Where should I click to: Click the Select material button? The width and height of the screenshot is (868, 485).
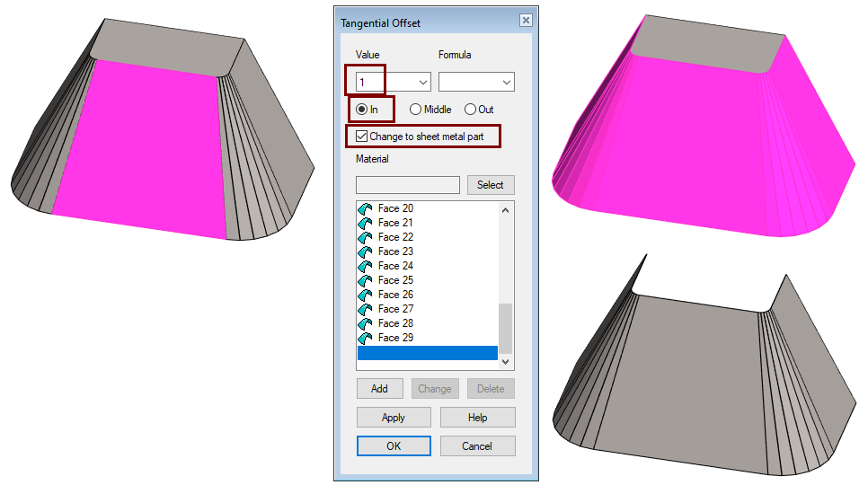491,185
